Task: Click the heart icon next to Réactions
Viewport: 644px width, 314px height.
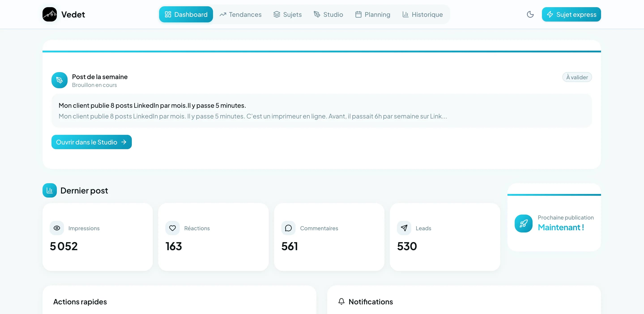Action: (173, 228)
